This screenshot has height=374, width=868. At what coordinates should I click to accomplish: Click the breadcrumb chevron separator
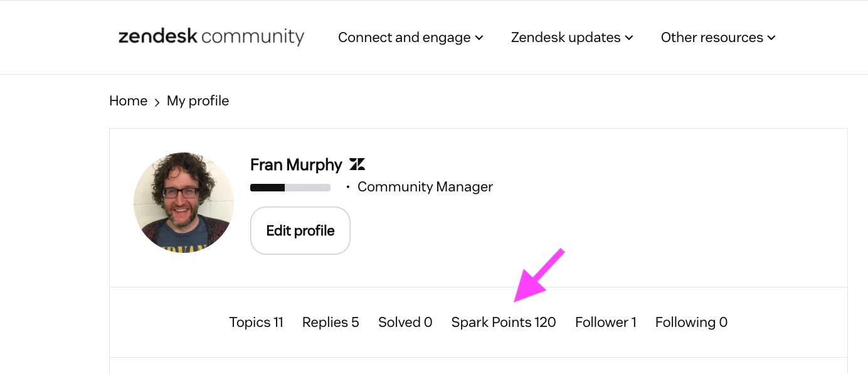pos(157,102)
